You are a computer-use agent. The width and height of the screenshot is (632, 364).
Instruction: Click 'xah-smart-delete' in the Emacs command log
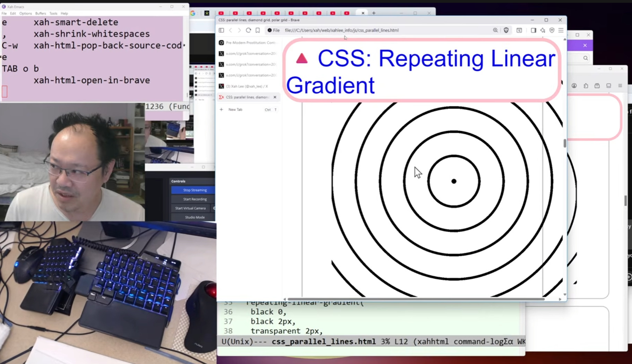76,22
